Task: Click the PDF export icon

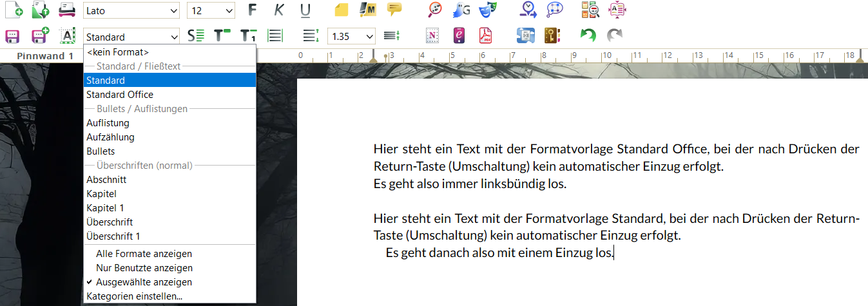Action: 485,36
